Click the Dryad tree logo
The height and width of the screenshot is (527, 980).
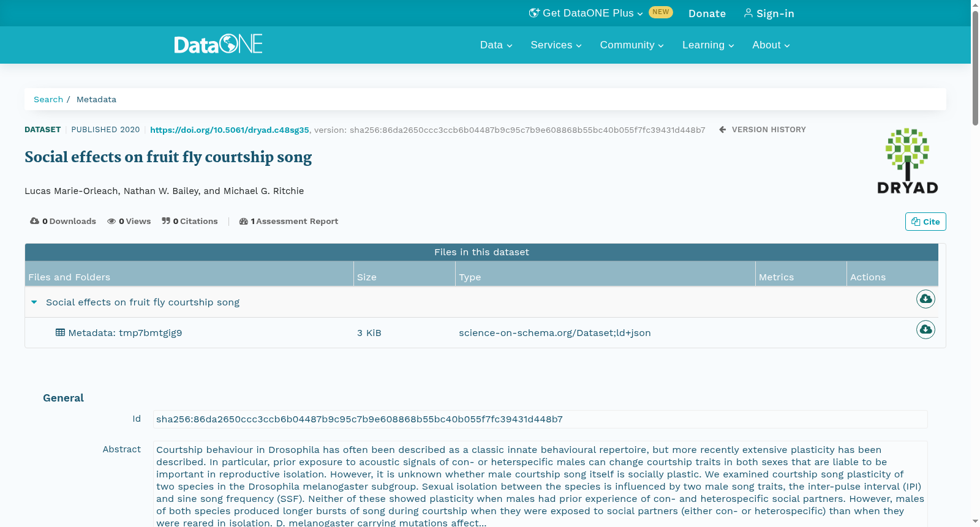tap(907, 161)
